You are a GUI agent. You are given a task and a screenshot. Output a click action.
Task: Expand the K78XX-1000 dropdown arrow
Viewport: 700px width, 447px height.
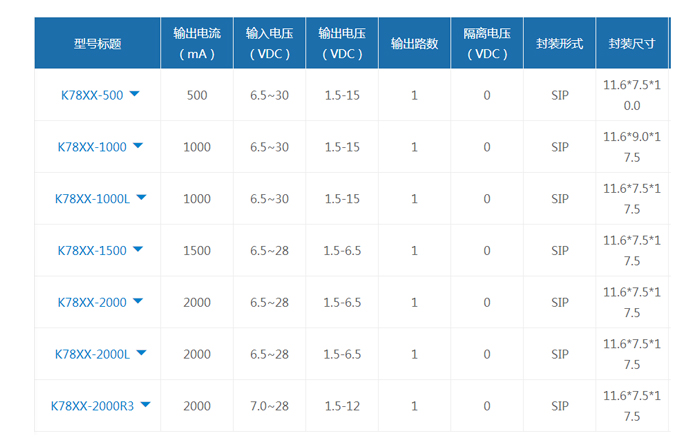click(x=138, y=146)
